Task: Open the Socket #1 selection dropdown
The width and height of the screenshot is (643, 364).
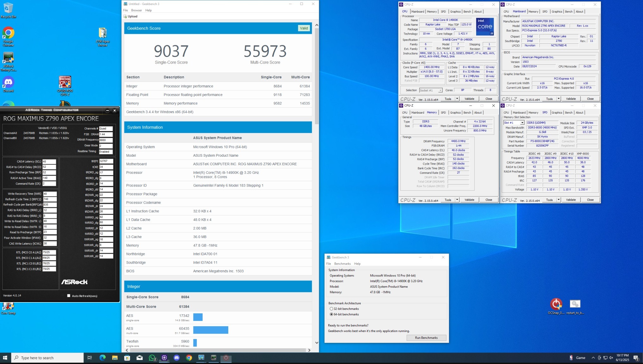Action: 440,91
